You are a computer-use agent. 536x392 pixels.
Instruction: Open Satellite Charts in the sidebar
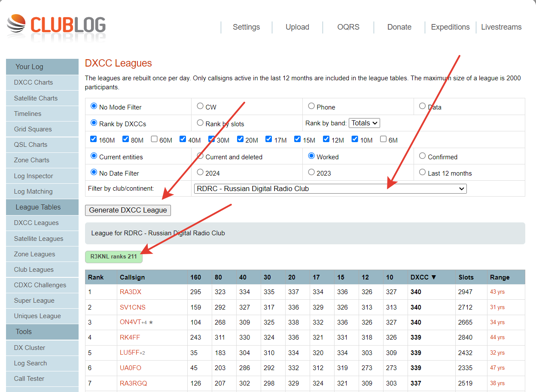point(42,98)
